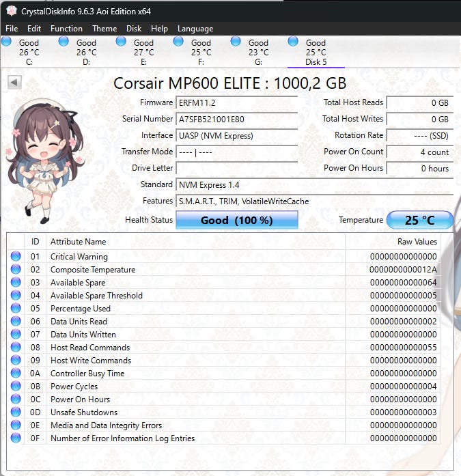Click status orb of Host Read Commands row
This screenshot has height=476, width=461.
[x=16, y=347]
